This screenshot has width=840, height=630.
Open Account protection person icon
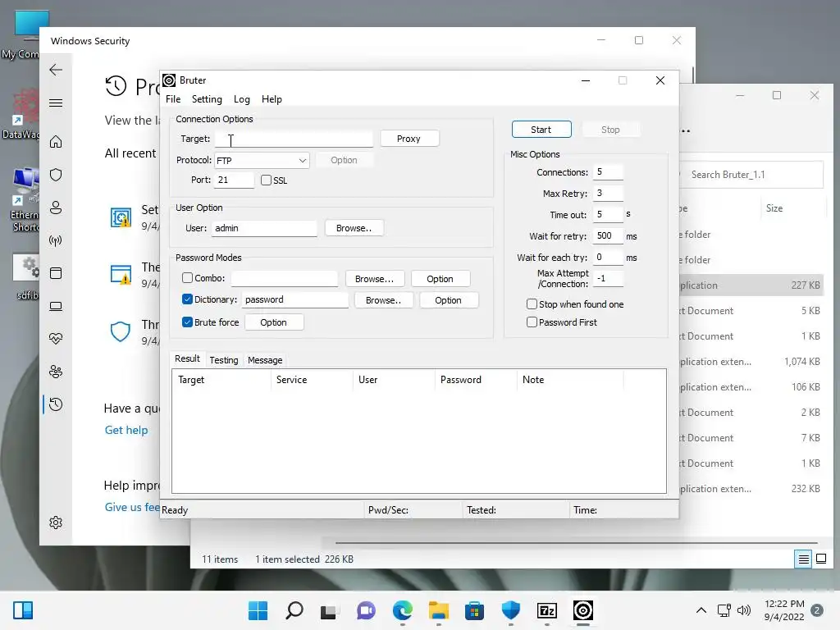point(56,208)
